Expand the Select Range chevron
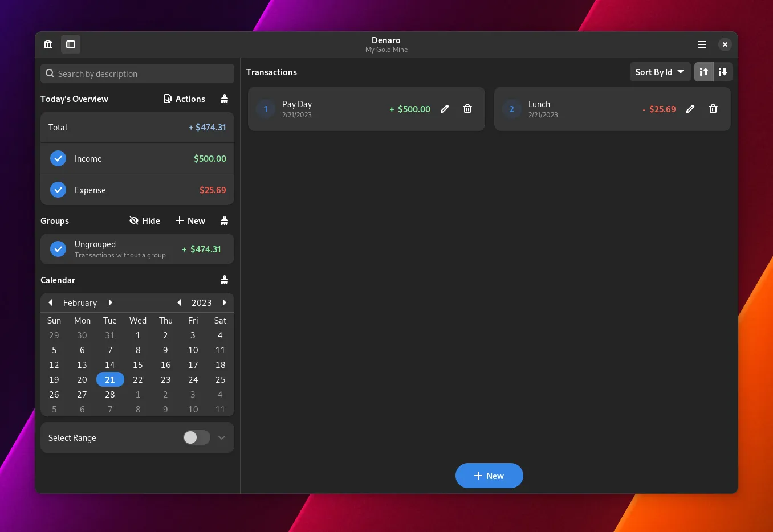Screen dimensions: 773x532 click(222, 437)
